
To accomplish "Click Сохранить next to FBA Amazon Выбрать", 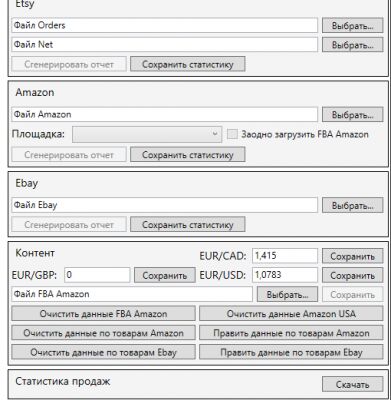I will pos(352,295).
